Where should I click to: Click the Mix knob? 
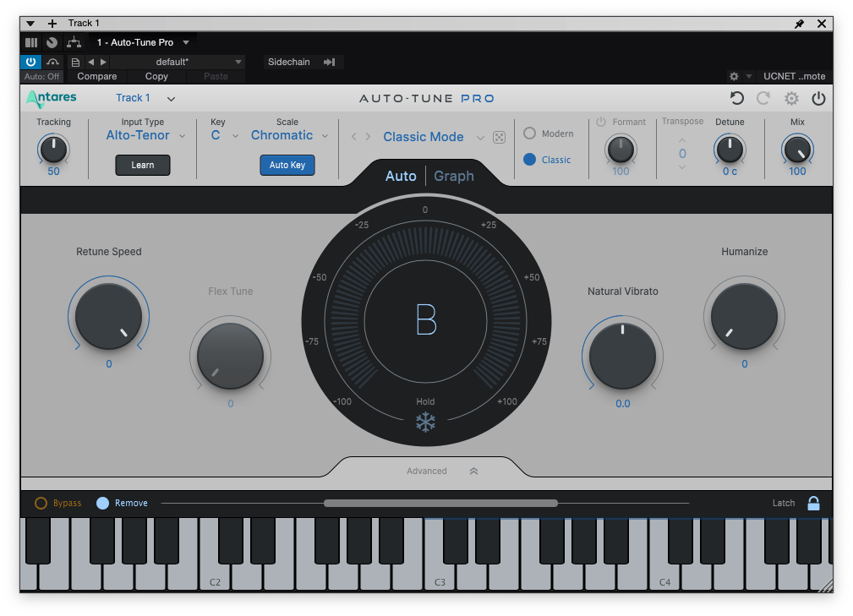pyautogui.click(x=797, y=150)
